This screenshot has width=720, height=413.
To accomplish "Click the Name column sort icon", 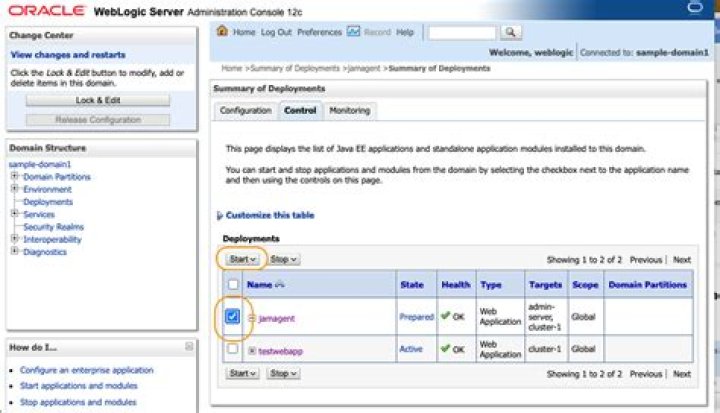I will (280, 284).
